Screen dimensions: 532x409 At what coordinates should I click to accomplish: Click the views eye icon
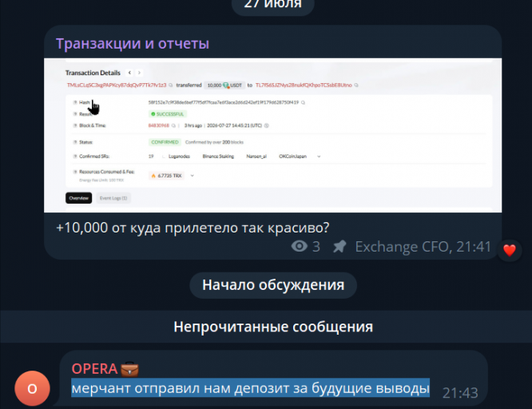click(x=300, y=246)
